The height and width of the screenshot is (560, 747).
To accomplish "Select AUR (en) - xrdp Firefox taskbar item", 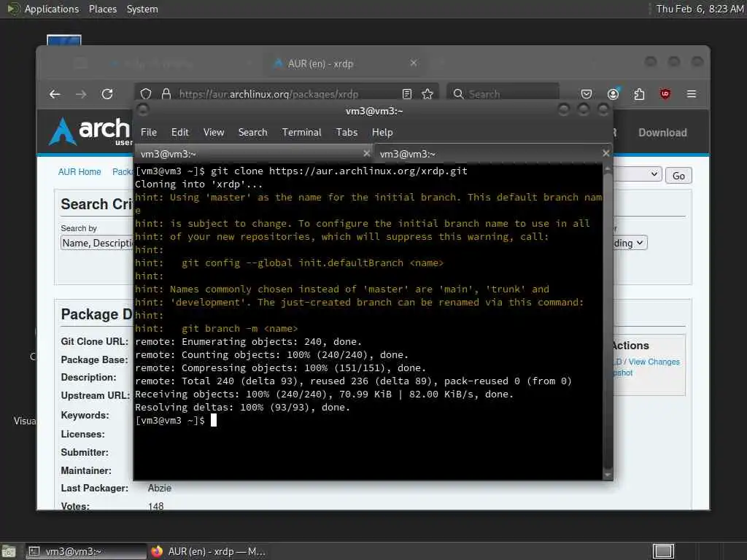I will click(208, 551).
